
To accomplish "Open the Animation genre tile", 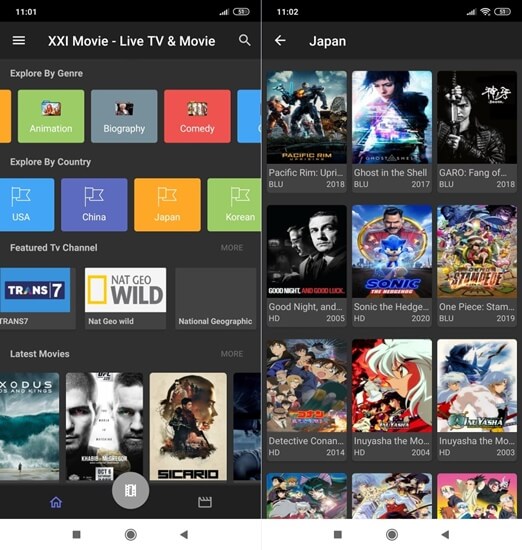I will 51,116.
